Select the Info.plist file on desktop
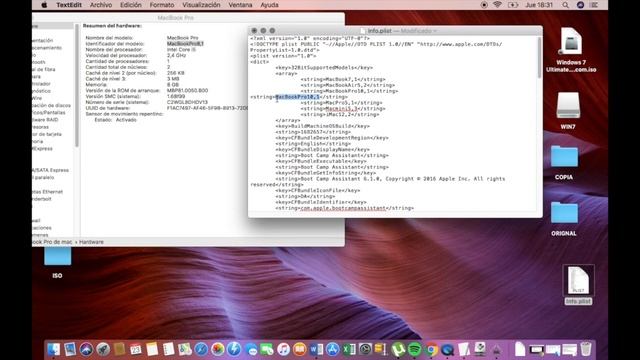The image size is (640, 360). pos(578,285)
